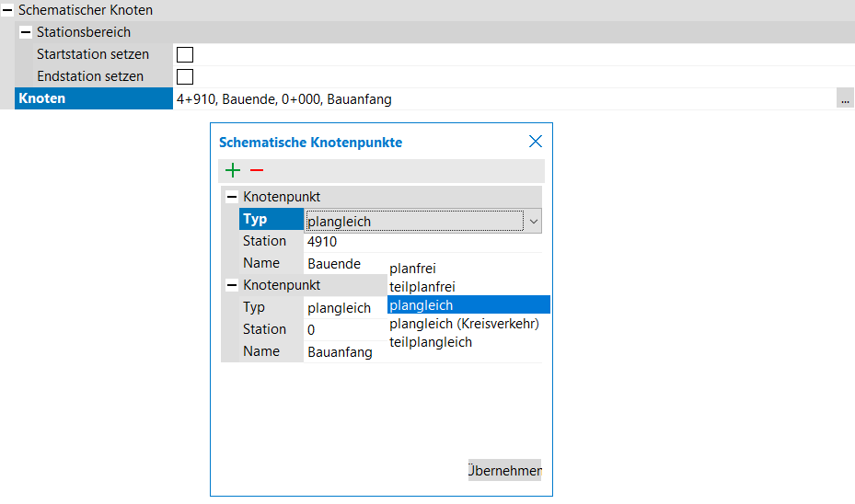This screenshot has height=504, width=855.
Task: Select Typ label of second Knotenpunkt
Action: (254, 307)
